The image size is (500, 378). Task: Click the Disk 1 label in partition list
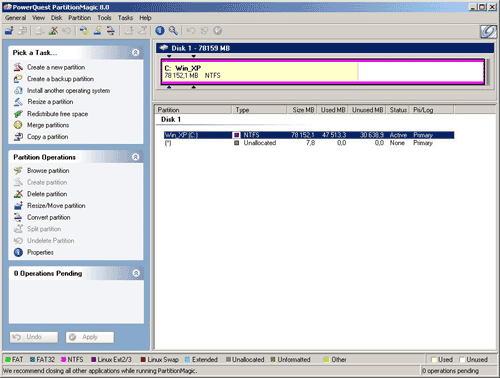click(171, 119)
